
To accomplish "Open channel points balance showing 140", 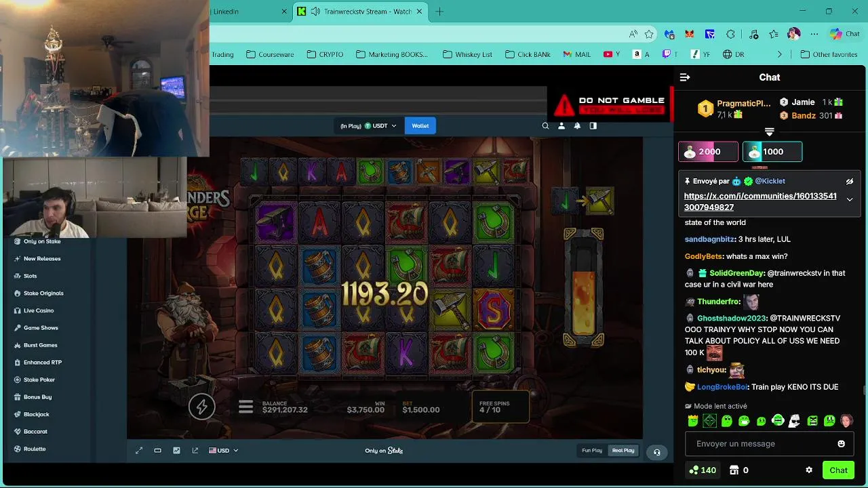I will pos(703,470).
